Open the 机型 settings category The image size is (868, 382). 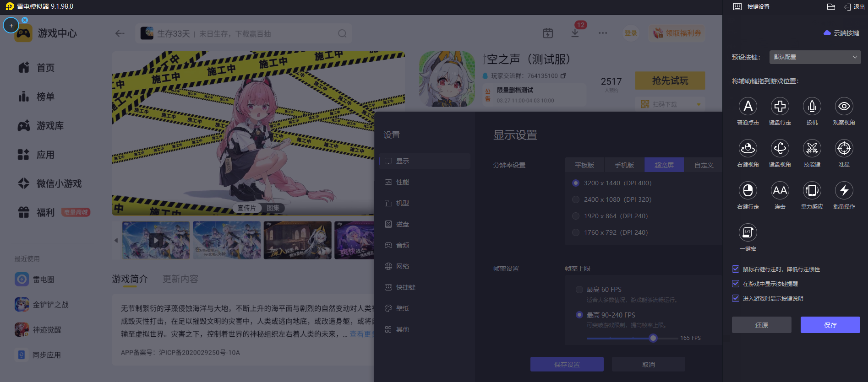point(425,203)
